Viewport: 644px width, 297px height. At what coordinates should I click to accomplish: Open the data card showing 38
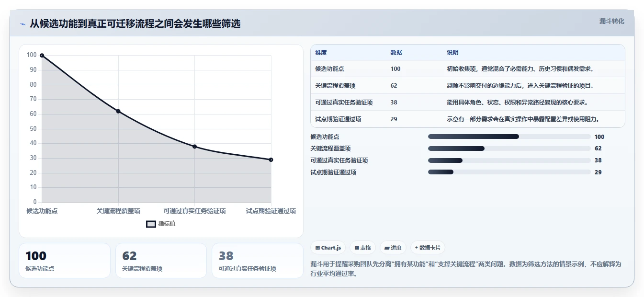coord(258,261)
